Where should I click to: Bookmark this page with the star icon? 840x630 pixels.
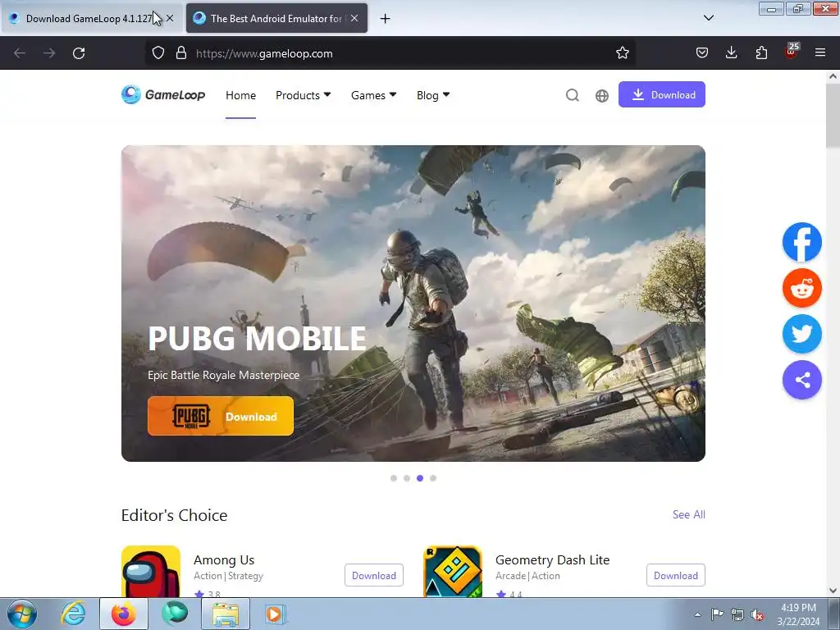pos(622,53)
